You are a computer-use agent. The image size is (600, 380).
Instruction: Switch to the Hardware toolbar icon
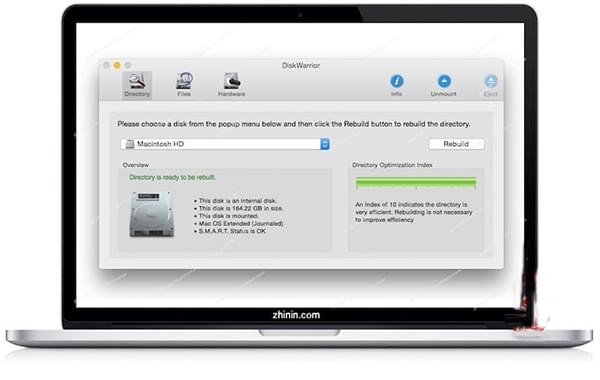point(232,85)
